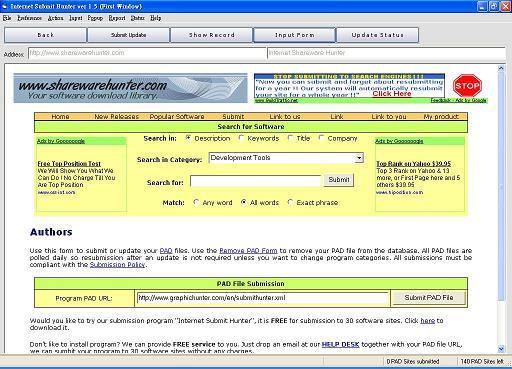Screen dimensions: 512x369
Task: Click the Internet Shareware Hunter title field
Action: [386, 53]
